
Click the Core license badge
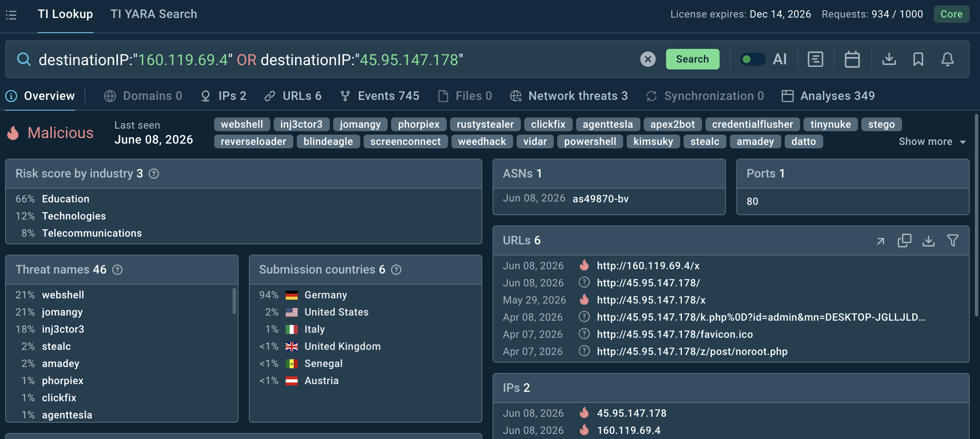point(951,14)
